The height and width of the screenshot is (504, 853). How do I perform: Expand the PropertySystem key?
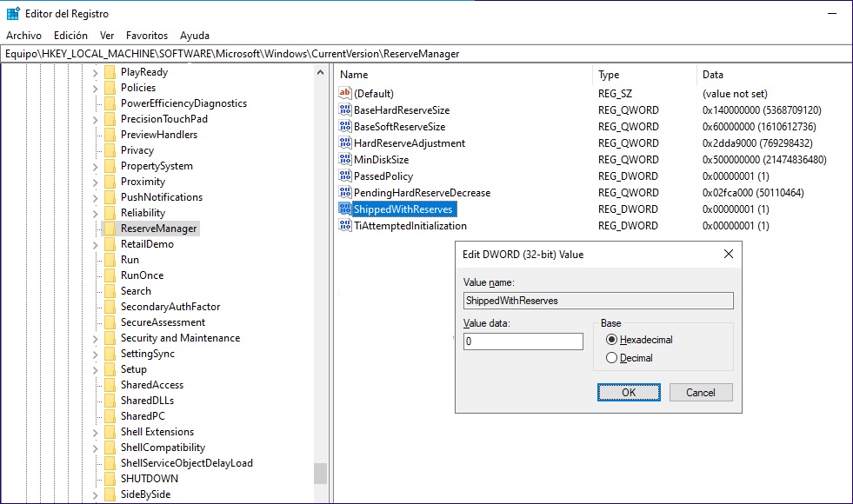(95, 166)
